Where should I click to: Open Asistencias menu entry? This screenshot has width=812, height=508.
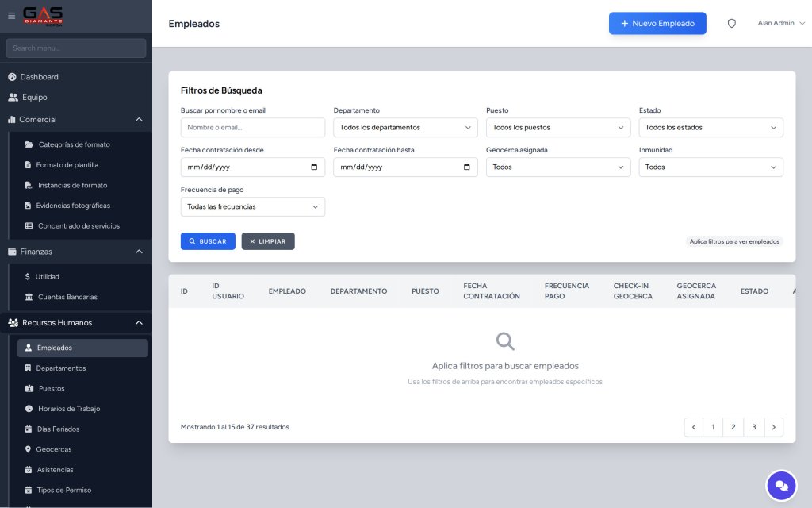pos(82,470)
